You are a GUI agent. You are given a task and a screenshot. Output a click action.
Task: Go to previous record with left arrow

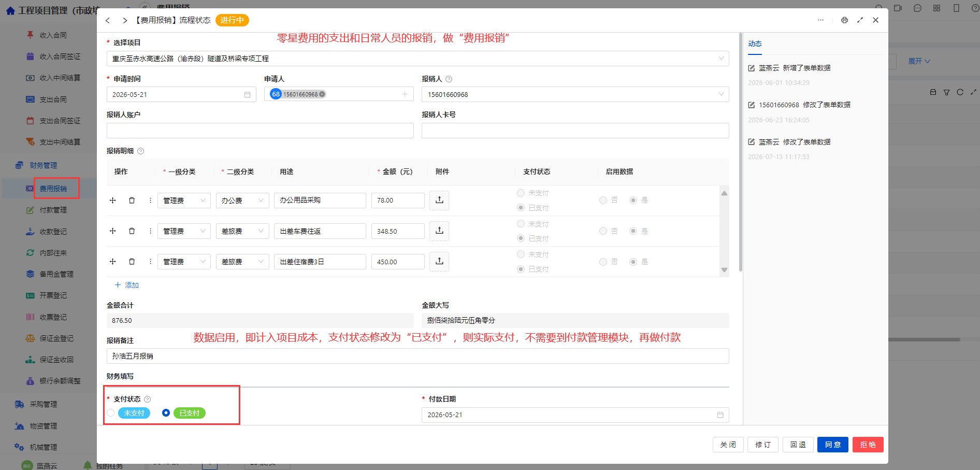tap(108, 20)
